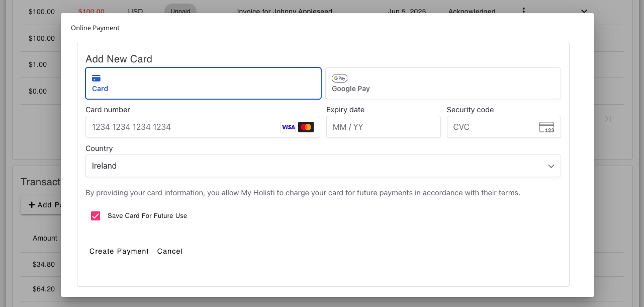
Task: Switch to the Google Pay option
Action: click(443, 83)
